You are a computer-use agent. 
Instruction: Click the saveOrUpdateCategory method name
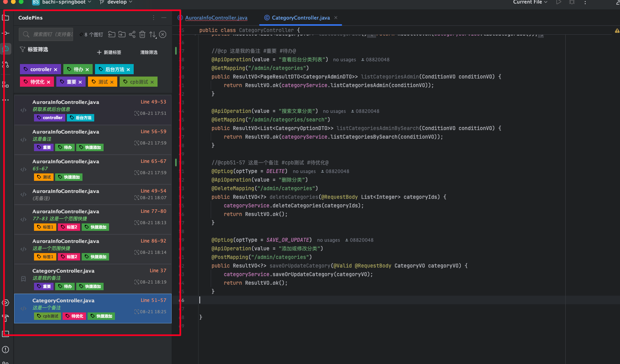(x=300, y=266)
